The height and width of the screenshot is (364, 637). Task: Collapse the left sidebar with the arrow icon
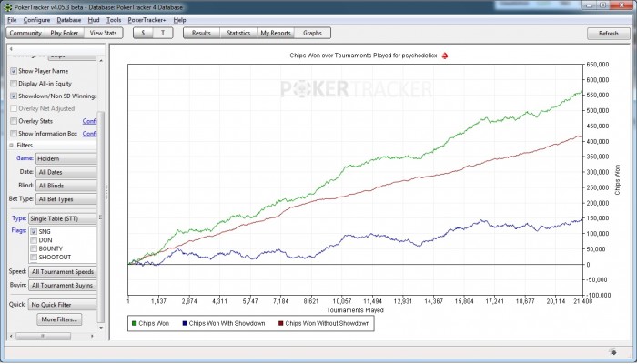[x=11, y=49]
